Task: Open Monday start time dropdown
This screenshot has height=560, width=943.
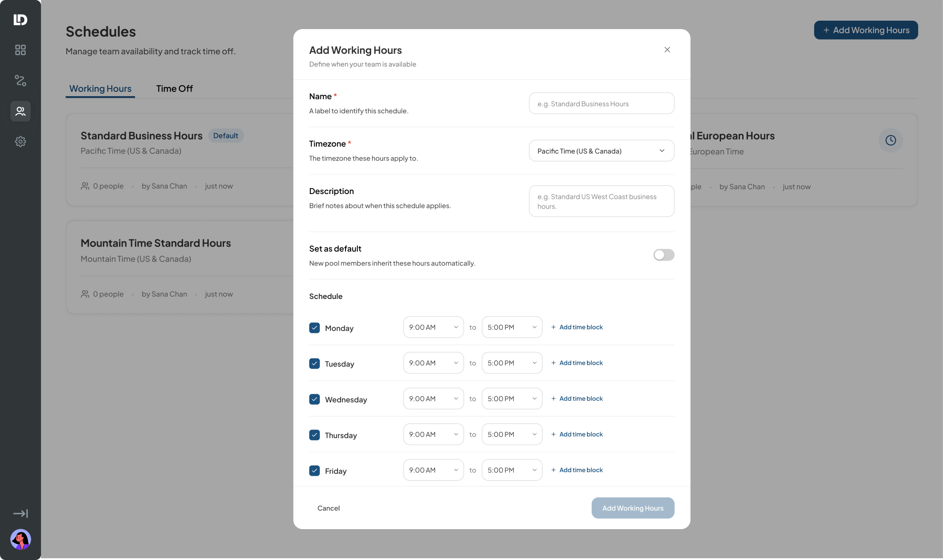Action: pyautogui.click(x=433, y=327)
